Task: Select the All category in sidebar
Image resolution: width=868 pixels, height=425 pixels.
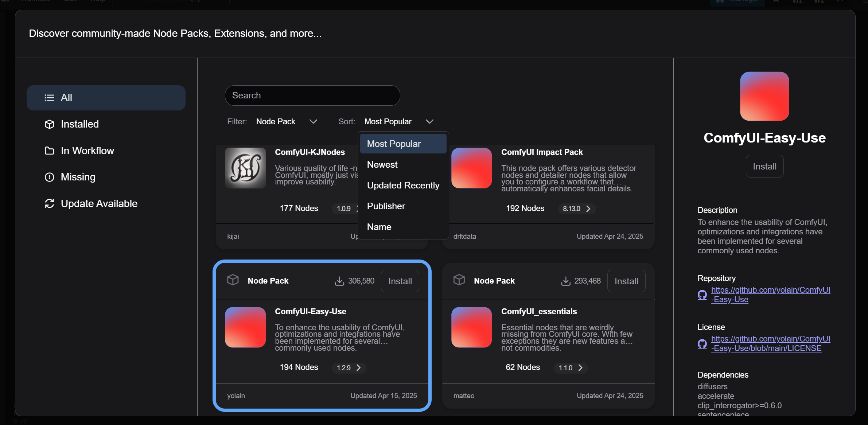Action: (106, 98)
